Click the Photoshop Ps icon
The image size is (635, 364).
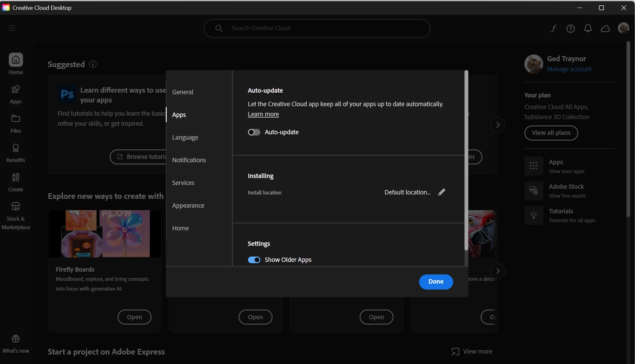(67, 94)
